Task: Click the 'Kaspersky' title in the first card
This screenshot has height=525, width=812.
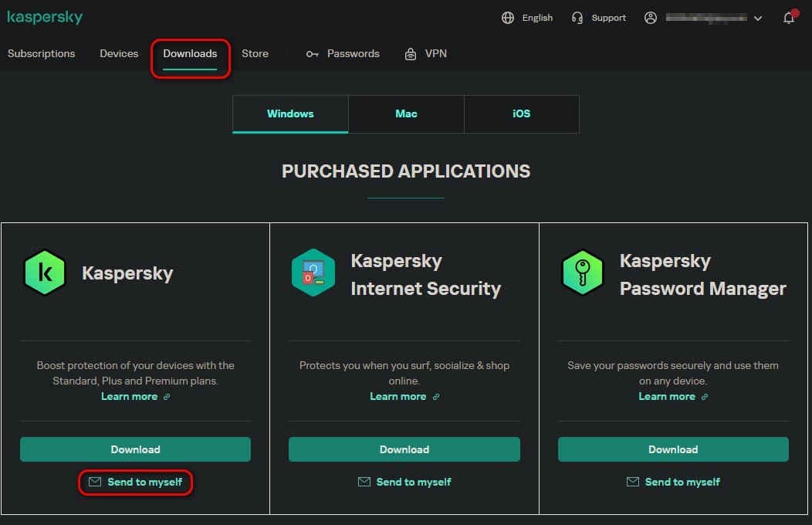Action: pyautogui.click(x=127, y=273)
